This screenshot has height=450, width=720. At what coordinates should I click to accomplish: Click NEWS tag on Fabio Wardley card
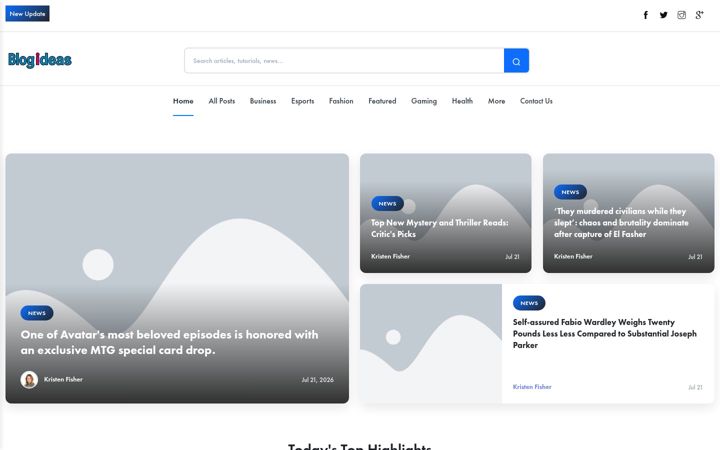click(x=529, y=303)
